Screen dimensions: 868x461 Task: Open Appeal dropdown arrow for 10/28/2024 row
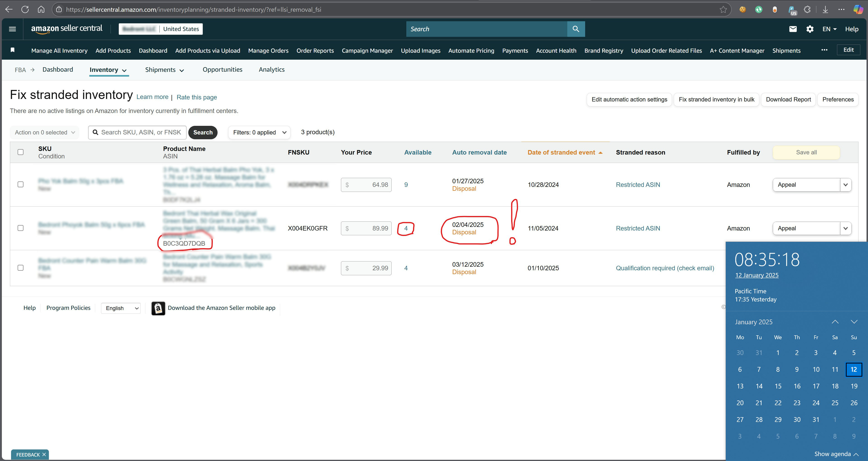click(x=845, y=185)
